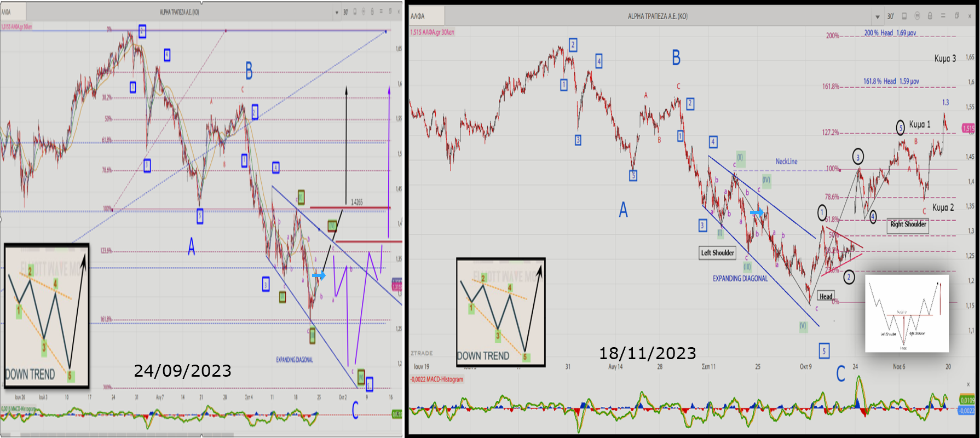The height and width of the screenshot is (438, 980).
Task: Click the NeckLine annotation text
Action: point(786,162)
